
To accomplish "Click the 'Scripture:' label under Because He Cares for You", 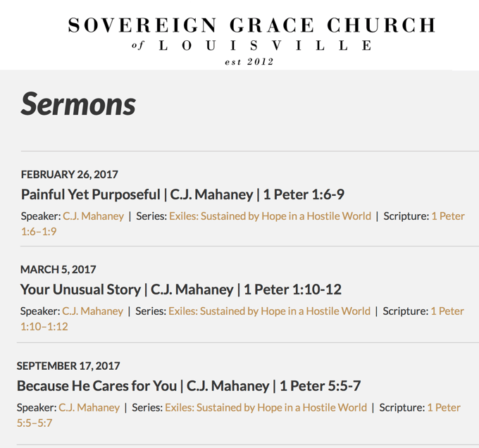I will tap(402, 407).
